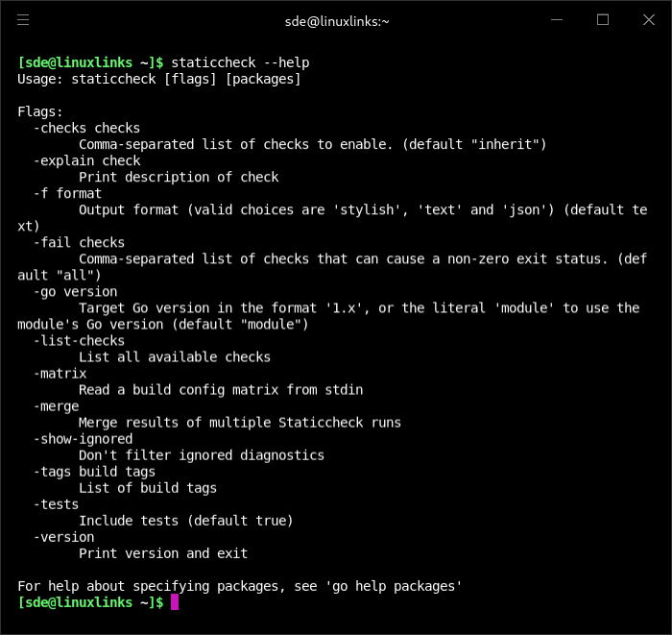Click the 'Usage: staticcheck [flags] [packages]' line
The image size is (672, 635).
coord(159,80)
